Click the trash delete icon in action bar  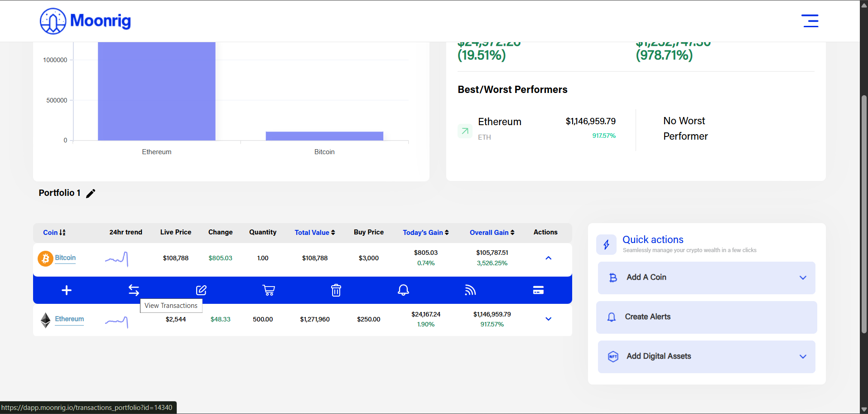point(336,290)
